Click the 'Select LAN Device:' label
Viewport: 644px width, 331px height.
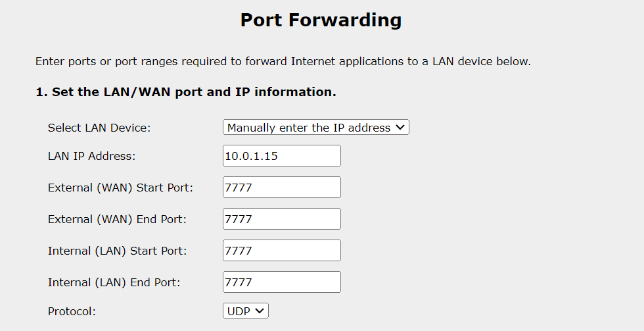99,128
